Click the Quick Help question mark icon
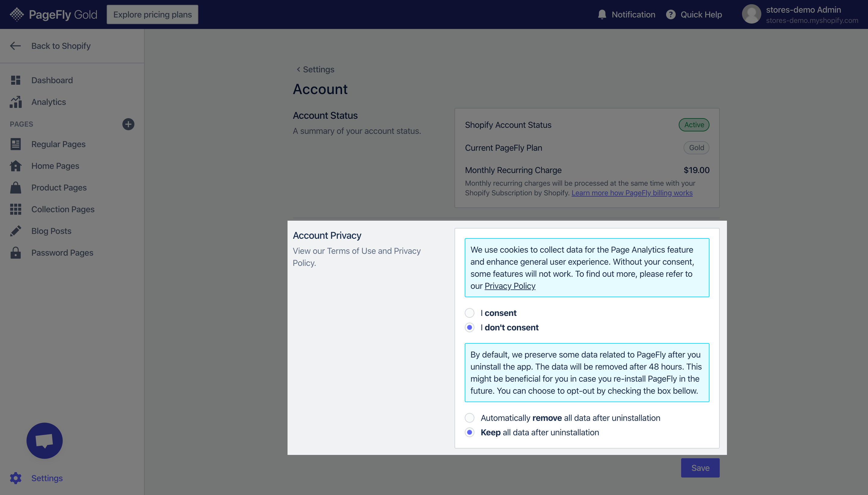The width and height of the screenshot is (868, 495). click(671, 14)
